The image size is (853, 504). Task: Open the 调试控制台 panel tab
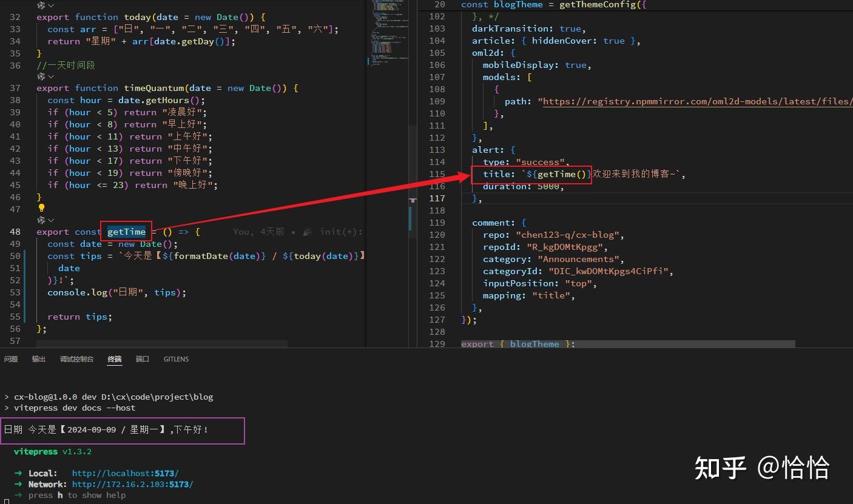click(76, 359)
